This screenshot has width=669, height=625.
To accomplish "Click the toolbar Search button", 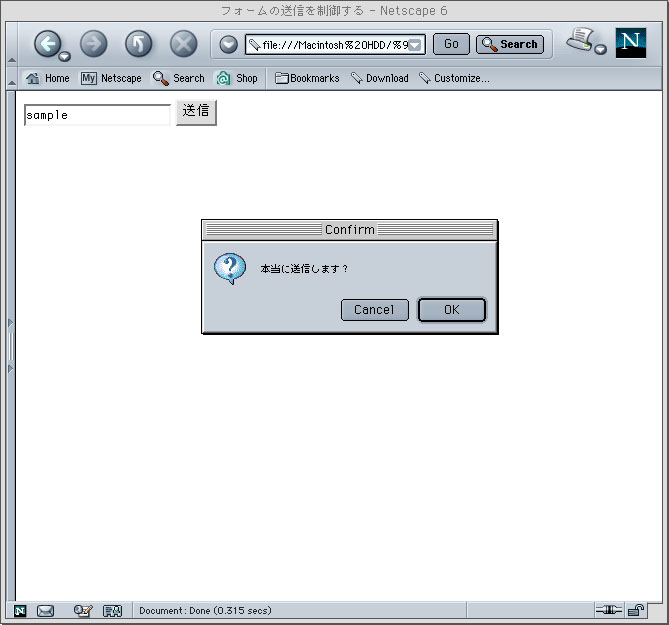I will pos(510,44).
